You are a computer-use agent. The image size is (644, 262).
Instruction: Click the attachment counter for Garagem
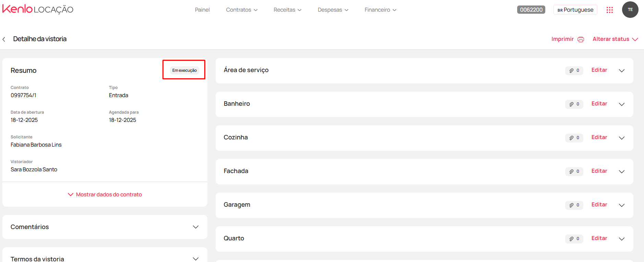pos(574,205)
